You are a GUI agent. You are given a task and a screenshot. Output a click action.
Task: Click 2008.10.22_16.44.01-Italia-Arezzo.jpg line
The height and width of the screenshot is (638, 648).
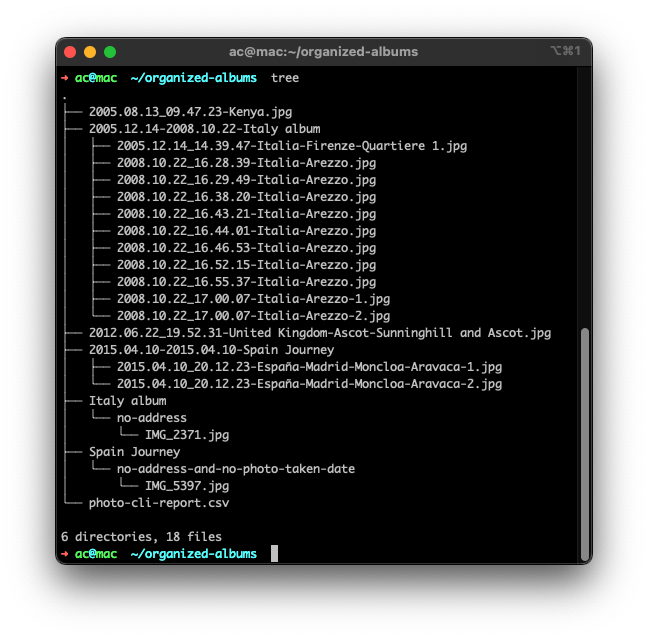[x=246, y=231]
